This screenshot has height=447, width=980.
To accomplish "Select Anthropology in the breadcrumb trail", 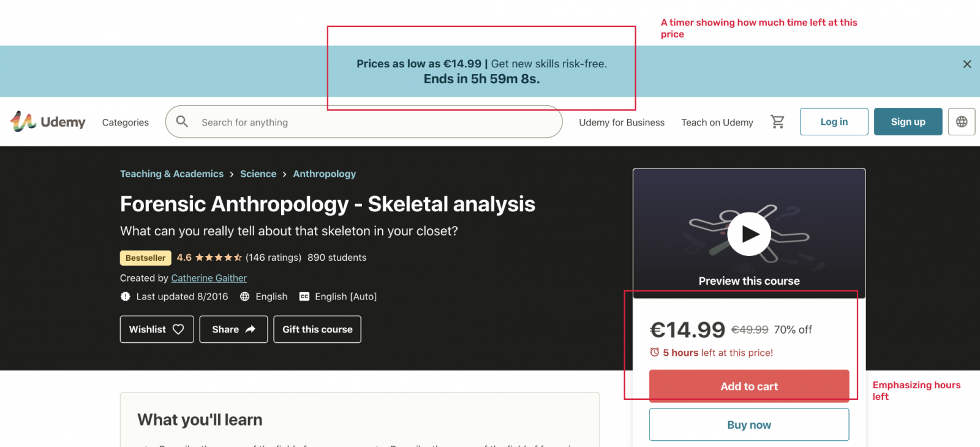I will tap(324, 173).
